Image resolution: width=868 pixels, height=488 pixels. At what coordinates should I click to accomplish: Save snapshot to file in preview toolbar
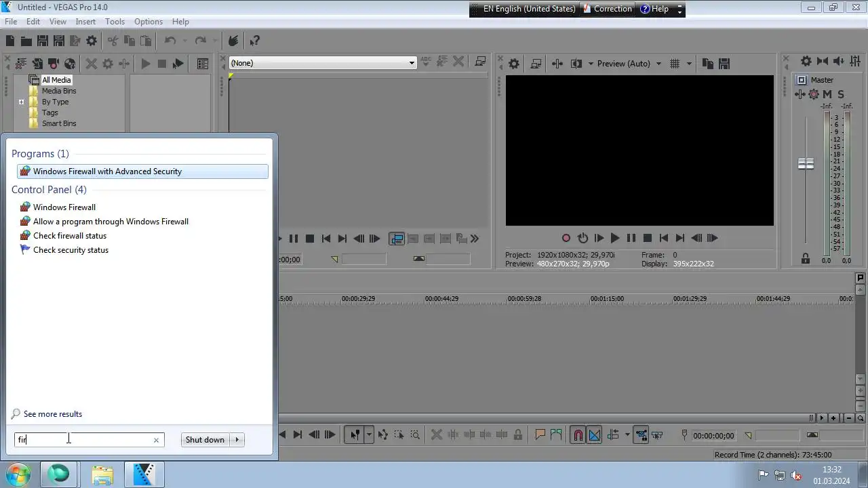(x=724, y=64)
